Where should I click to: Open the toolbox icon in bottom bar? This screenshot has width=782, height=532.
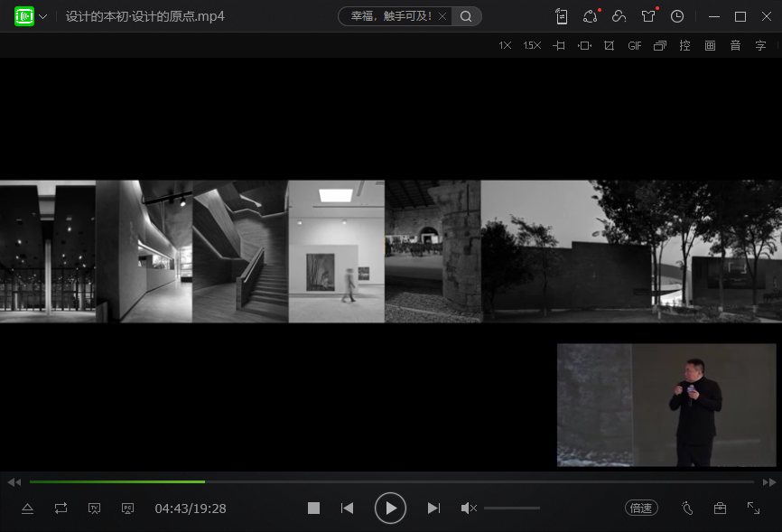[720, 509]
